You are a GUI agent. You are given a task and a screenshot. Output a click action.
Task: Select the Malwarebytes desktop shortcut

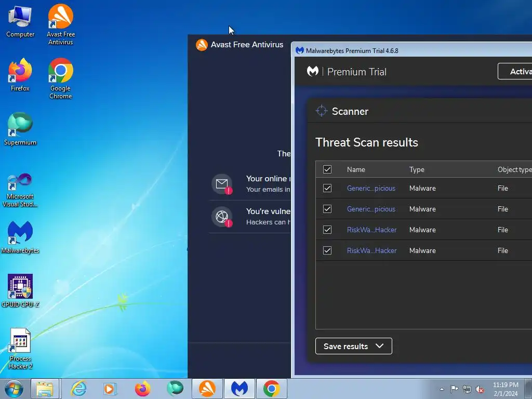pos(20,237)
